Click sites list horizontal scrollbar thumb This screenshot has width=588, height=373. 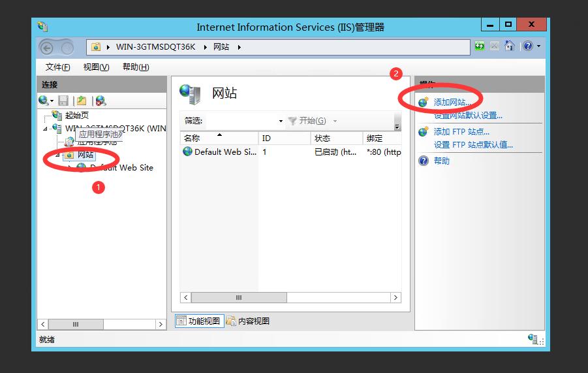[x=239, y=298]
